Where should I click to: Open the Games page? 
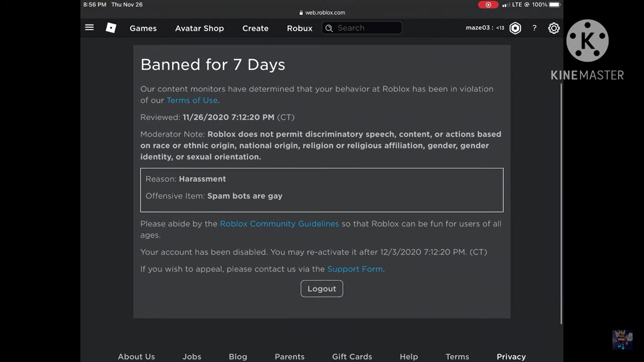point(143,28)
